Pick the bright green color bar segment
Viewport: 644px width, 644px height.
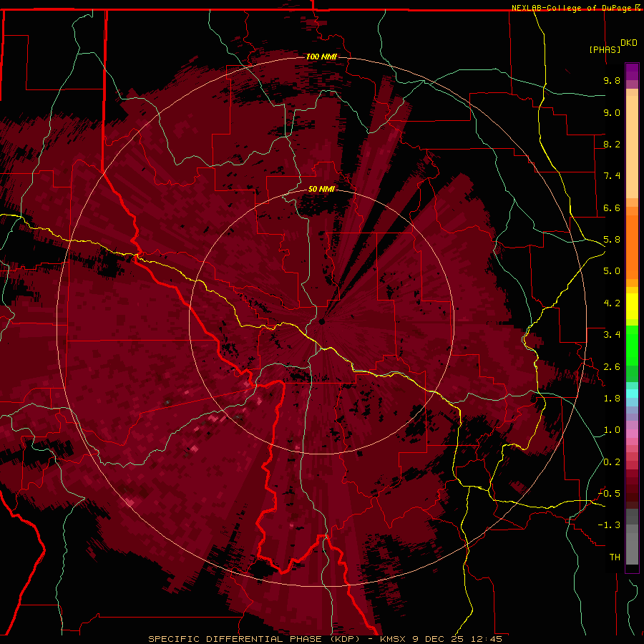[632, 345]
